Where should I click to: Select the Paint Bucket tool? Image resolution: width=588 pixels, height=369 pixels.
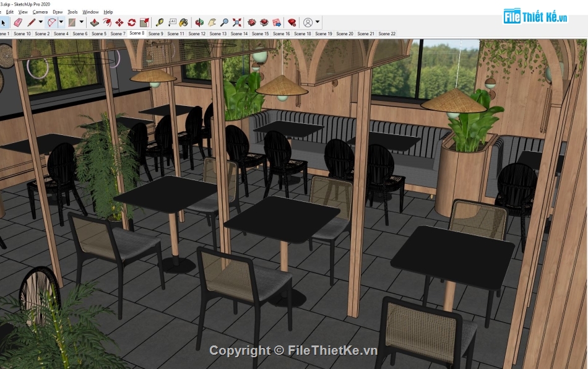184,23
